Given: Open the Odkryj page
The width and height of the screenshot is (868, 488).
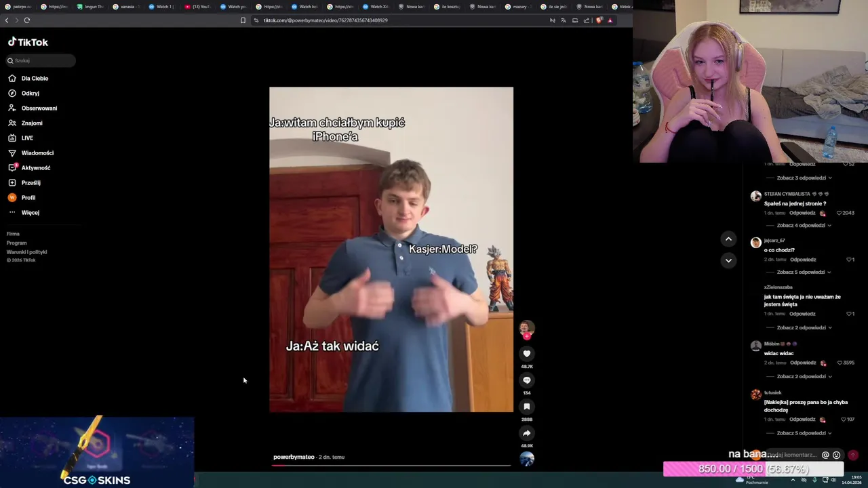Looking at the screenshot, I should (24, 94).
